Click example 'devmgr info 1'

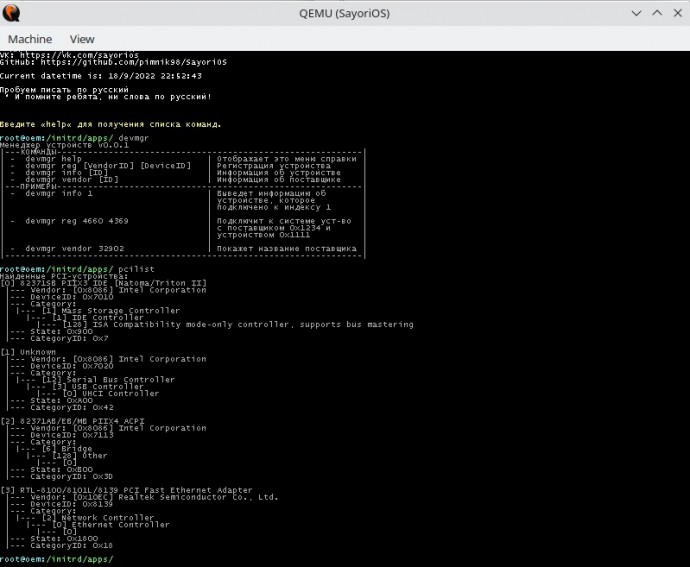click(x=59, y=193)
